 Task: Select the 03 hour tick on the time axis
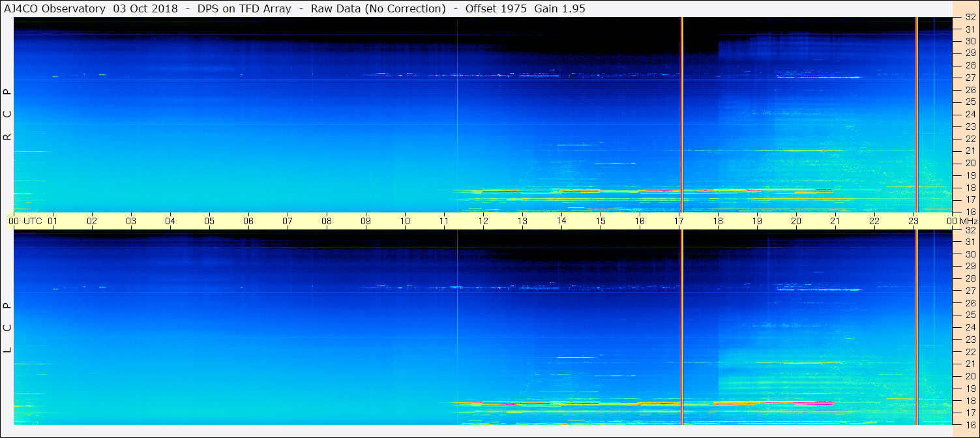(x=131, y=221)
